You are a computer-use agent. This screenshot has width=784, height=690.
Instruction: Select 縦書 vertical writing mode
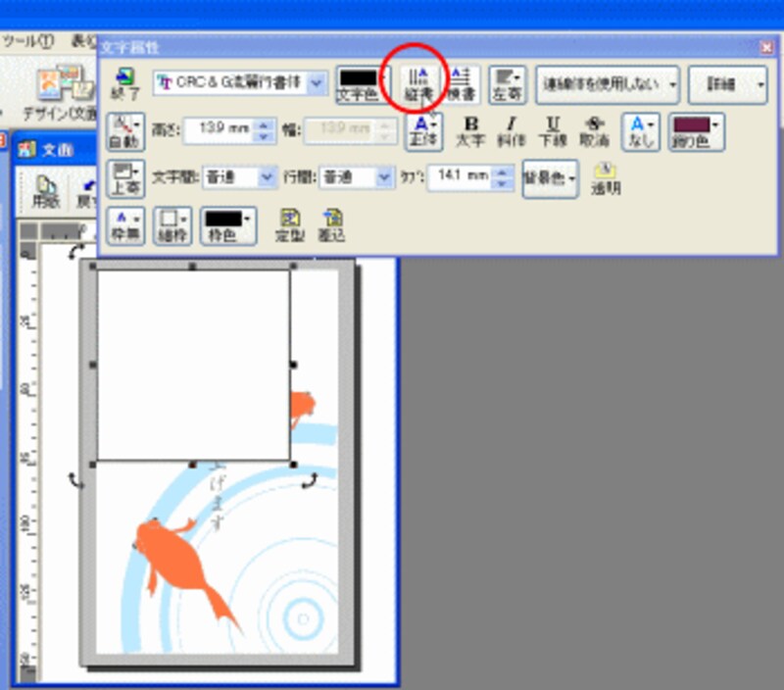(419, 84)
